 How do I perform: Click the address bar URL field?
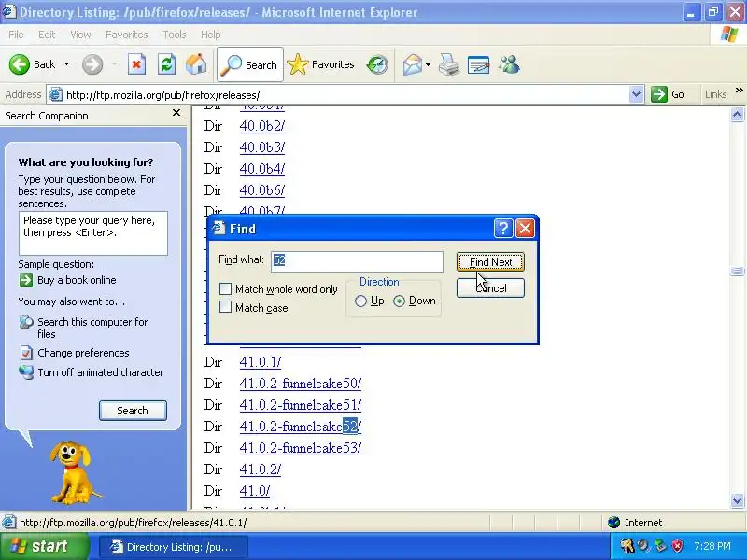coord(346,95)
